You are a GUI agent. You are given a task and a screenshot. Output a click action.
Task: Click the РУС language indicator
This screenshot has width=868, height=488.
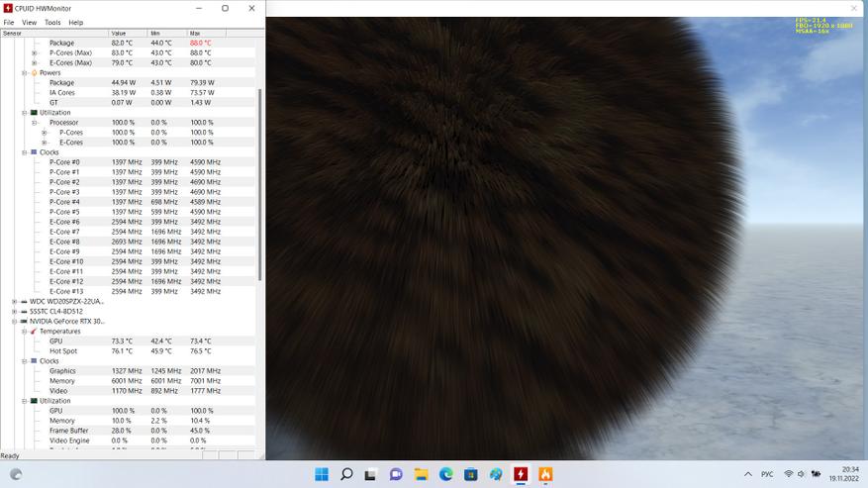tap(767, 474)
